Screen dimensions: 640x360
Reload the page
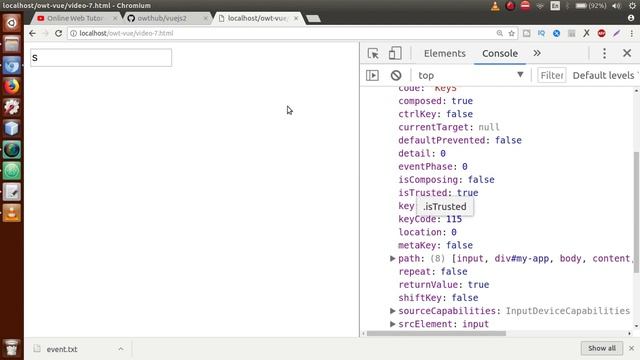pos(58,33)
